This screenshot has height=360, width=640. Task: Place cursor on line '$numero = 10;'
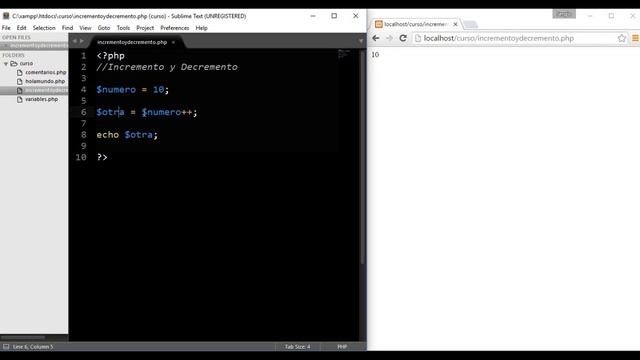(132, 89)
